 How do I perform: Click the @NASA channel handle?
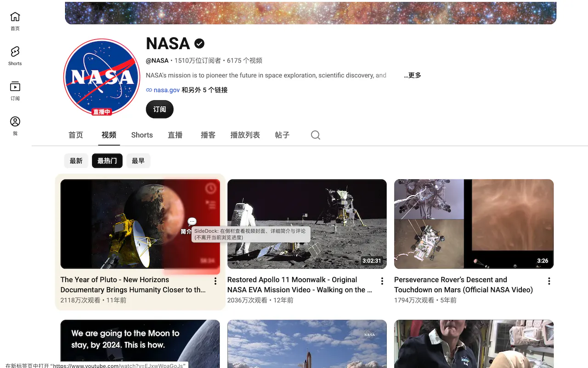(x=157, y=61)
